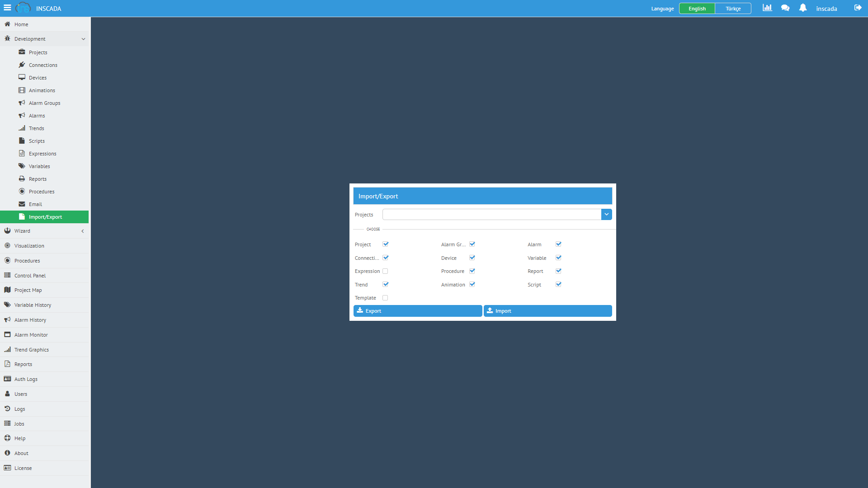Click the Project Map icon

click(x=7, y=290)
